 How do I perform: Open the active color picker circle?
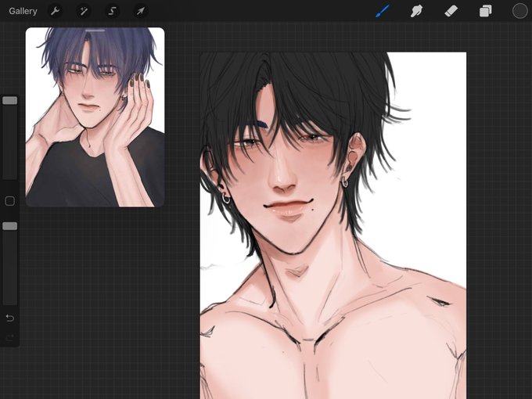click(519, 11)
